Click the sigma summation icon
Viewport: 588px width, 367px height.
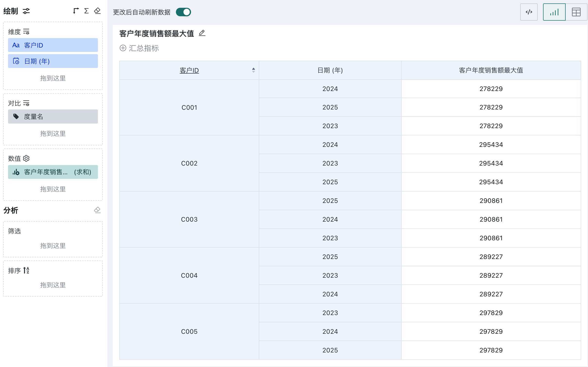(x=86, y=11)
